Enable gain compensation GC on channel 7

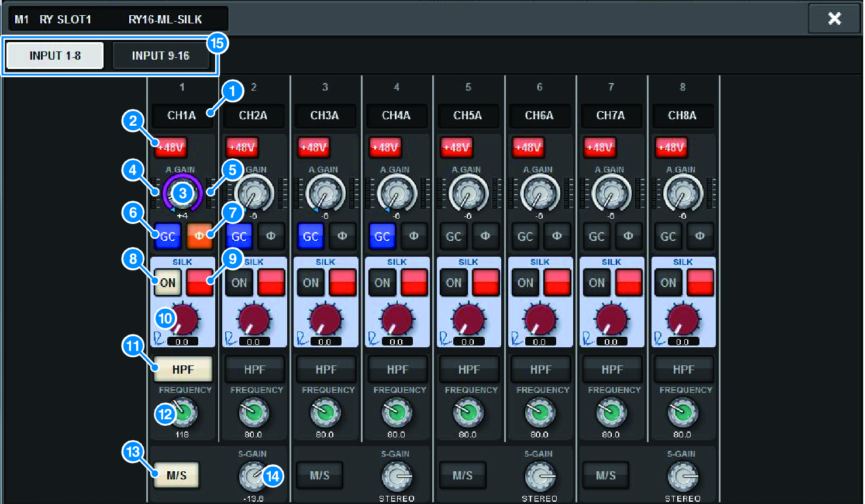[x=596, y=237]
